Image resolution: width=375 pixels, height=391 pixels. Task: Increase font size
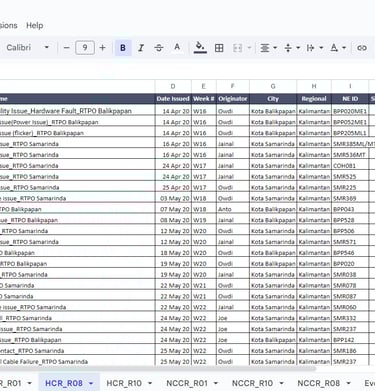[x=102, y=48]
